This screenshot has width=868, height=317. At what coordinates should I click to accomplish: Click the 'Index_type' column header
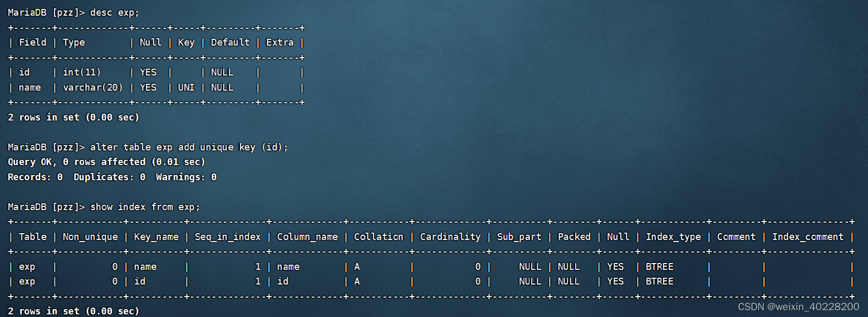673,237
